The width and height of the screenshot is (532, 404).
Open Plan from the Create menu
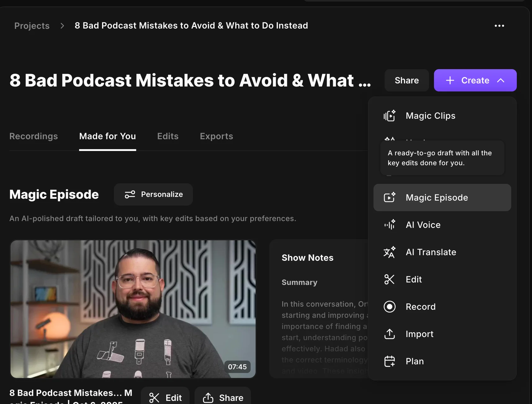pyautogui.click(x=414, y=361)
